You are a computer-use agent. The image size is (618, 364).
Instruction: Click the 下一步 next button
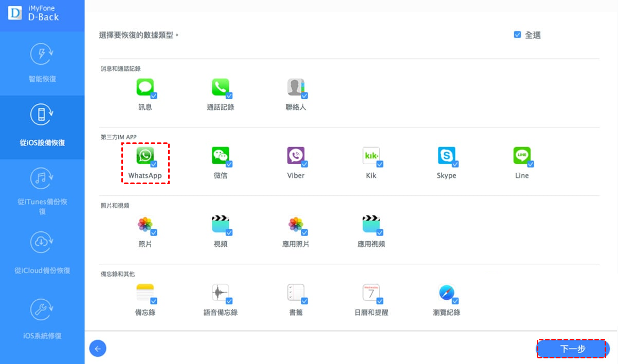(572, 349)
